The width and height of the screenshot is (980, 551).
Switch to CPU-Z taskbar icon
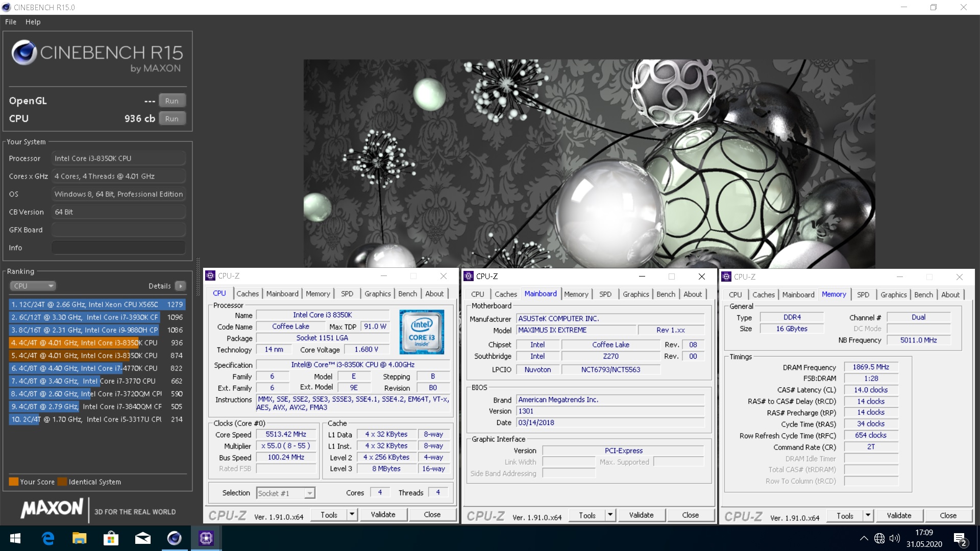point(206,538)
